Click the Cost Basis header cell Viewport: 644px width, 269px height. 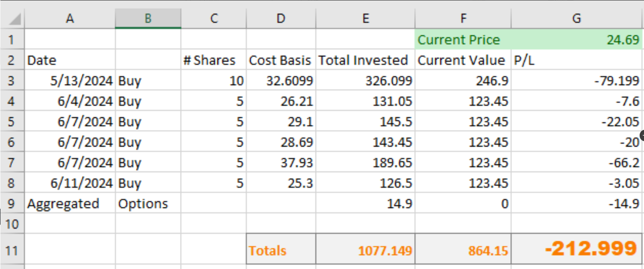(281, 60)
